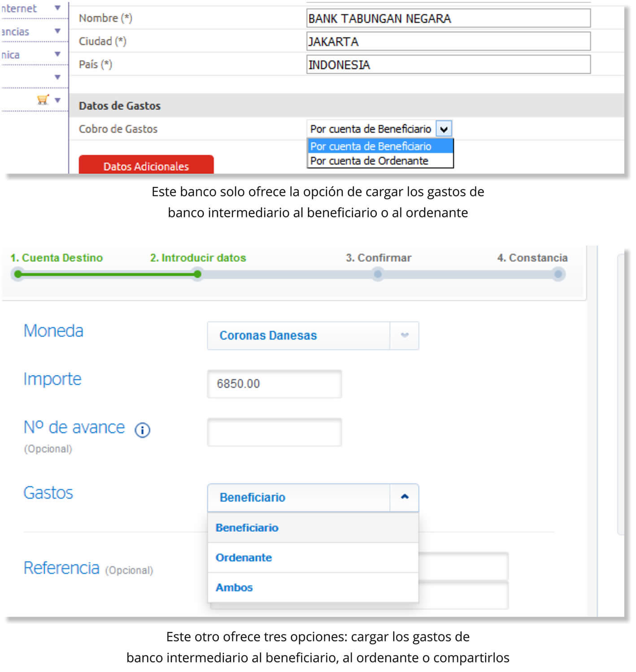Select step 3. Confirmar
This screenshot has width=636, height=672.
[x=378, y=258]
